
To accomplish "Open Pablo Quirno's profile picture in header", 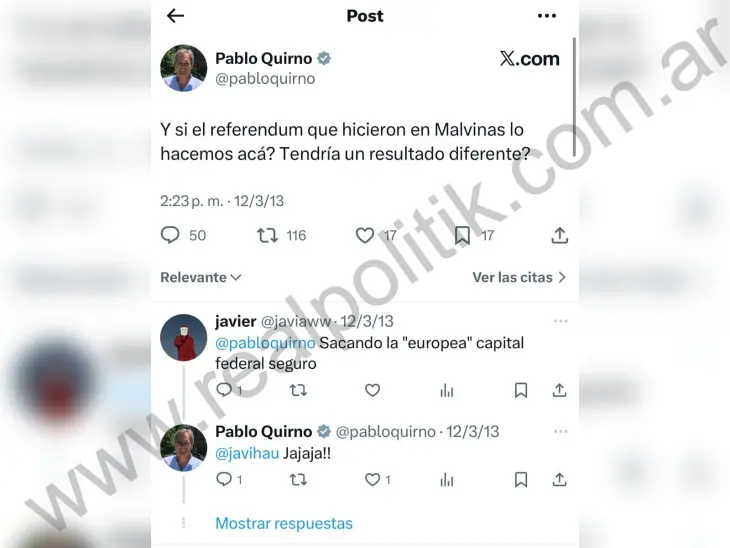I will coord(183,68).
